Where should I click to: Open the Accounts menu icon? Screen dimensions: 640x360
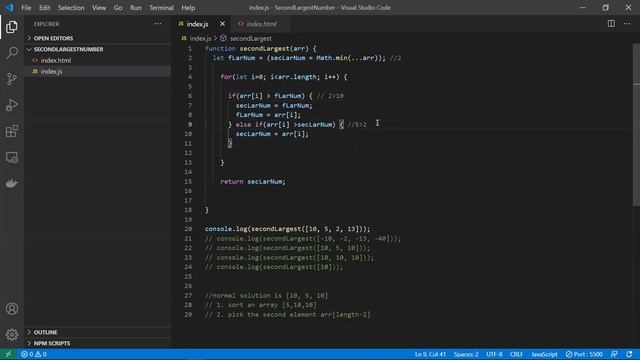click(12, 309)
